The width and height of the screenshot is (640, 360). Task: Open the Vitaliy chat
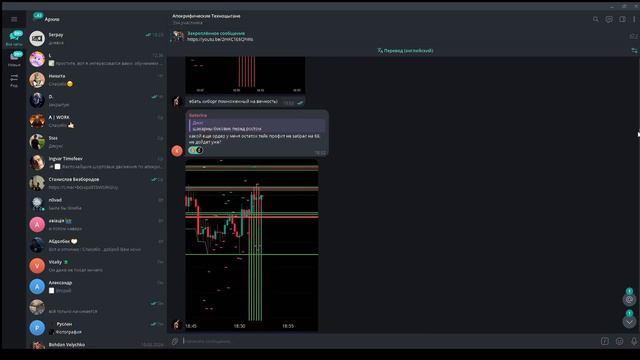point(97,266)
